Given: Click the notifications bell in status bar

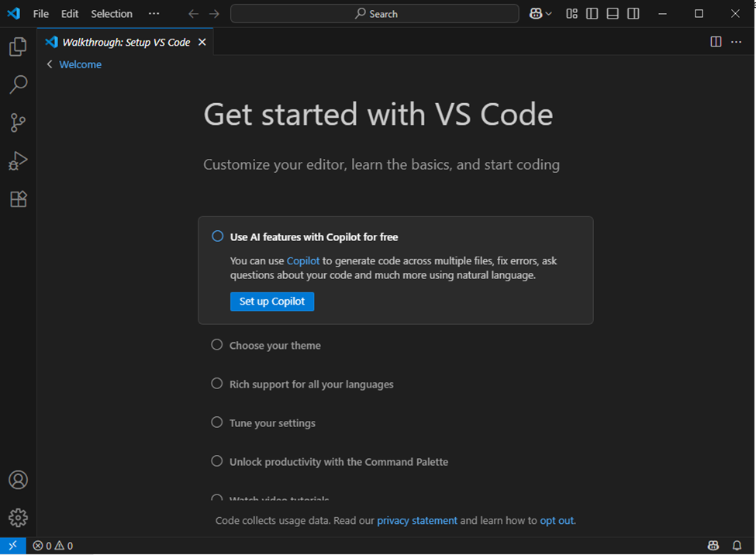Looking at the screenshot, I should pos(737,546).
